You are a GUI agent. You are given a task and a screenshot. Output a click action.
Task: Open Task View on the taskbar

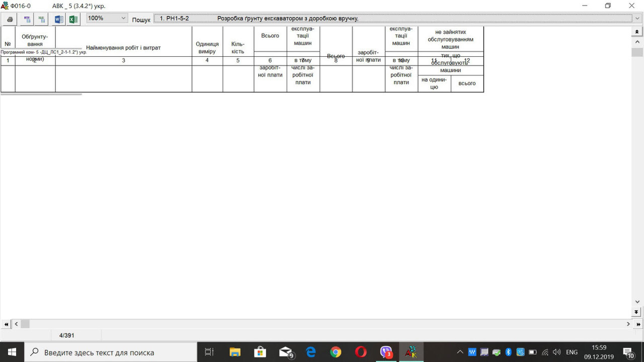click(210, 352)
